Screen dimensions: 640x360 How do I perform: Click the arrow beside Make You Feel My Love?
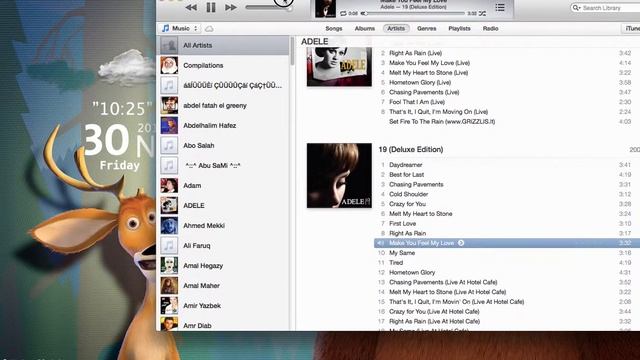point(461,243)
